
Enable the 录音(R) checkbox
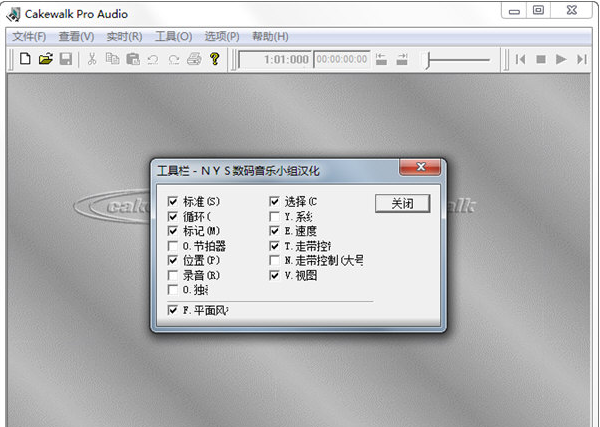click(x=173, y=275)
